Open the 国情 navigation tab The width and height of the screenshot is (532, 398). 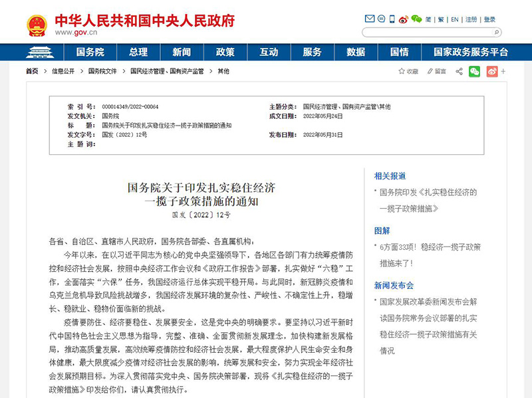400,52
